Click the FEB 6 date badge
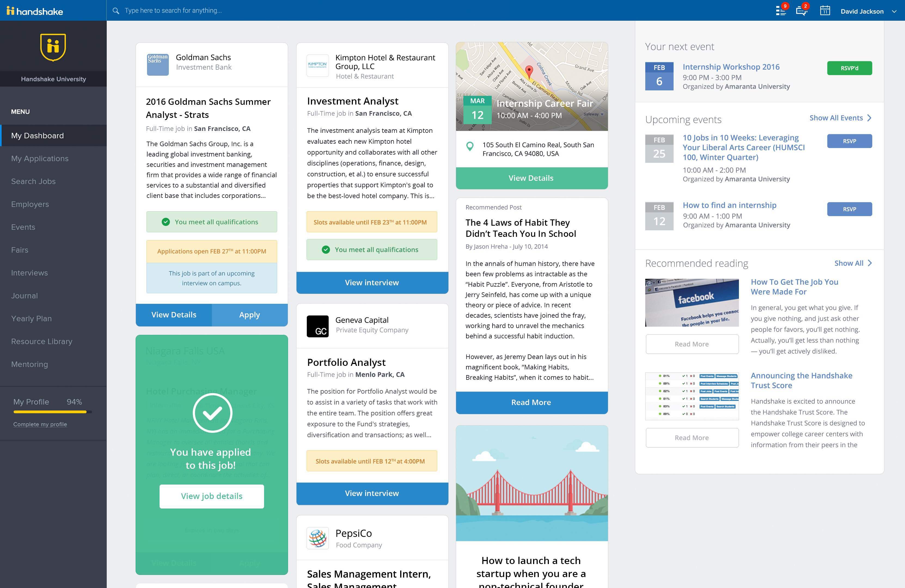 click(659, 76)
